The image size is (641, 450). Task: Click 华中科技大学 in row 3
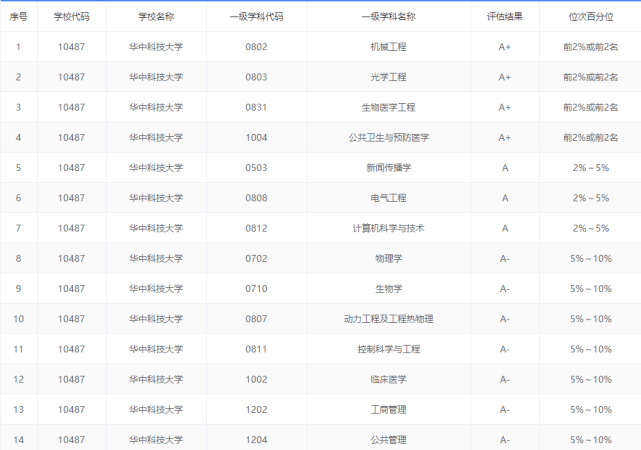156,107
